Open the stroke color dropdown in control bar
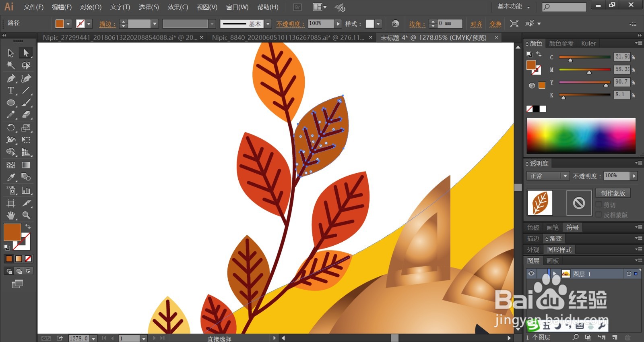 click(x=89, y=24)
